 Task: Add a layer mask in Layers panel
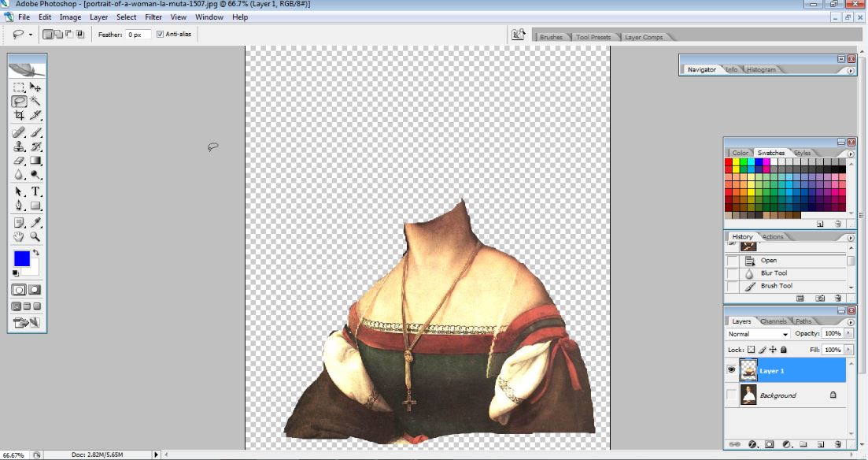click(770, 444)
